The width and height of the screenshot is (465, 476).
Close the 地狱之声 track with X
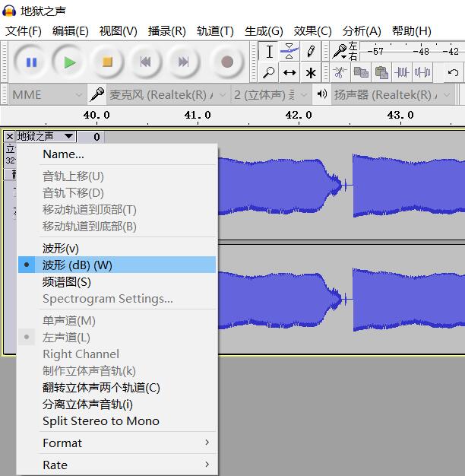10,137
